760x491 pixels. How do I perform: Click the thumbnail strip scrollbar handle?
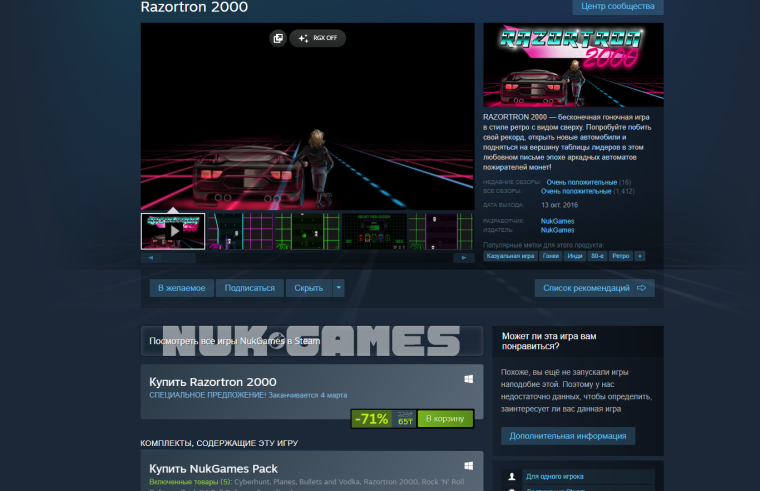pyautogui.click(x=179, y=258)
